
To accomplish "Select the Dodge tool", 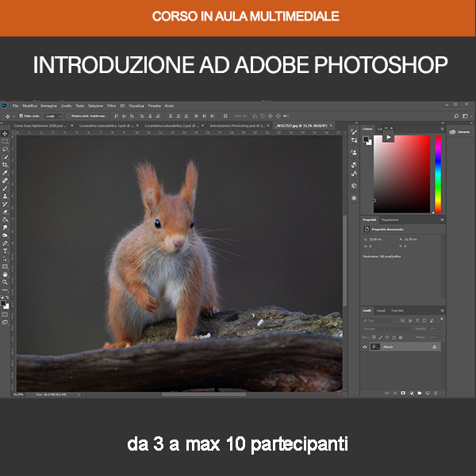I will 5,236.
